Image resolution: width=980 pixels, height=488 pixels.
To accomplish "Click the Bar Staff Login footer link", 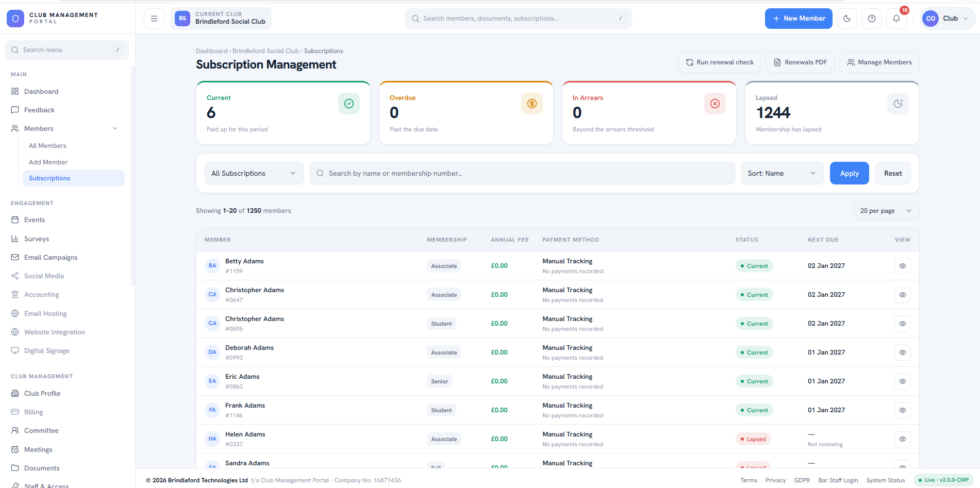I will pos(838,480).
